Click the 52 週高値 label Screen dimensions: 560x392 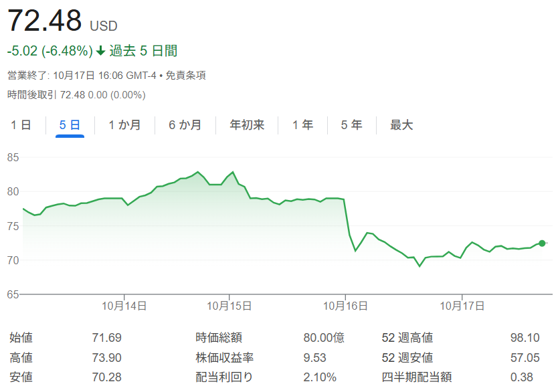click(407, 338)
